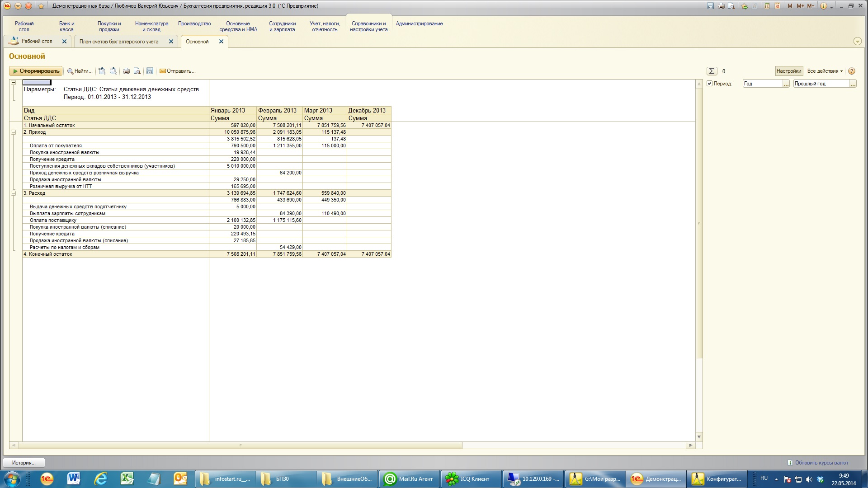Click the Сформировать button

click(36, 71)
